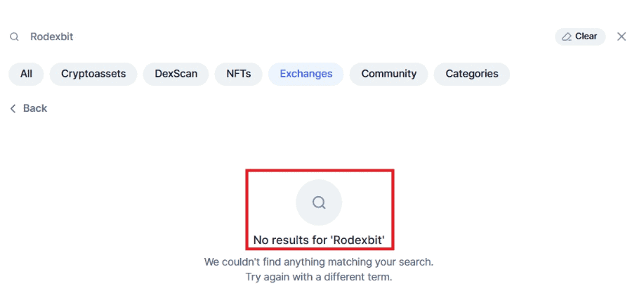Show results under NFTs tab
The image size is (644, 291).
click(238, 74)
